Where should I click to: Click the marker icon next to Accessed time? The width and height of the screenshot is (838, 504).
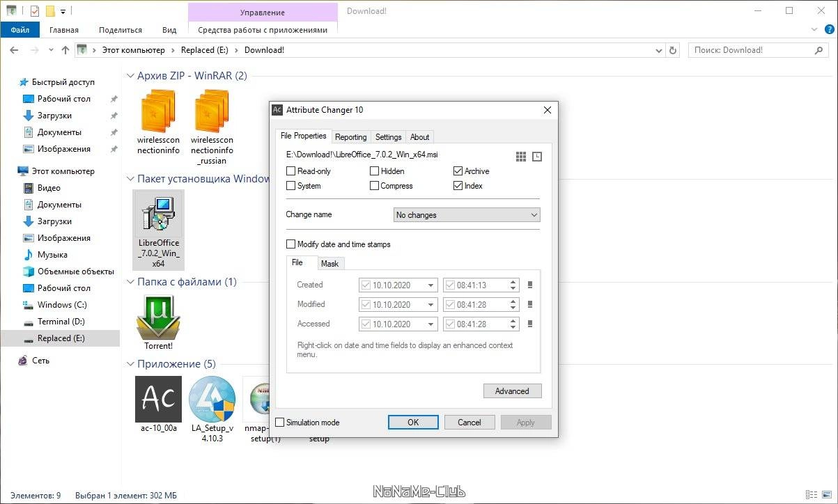point(530,324)
